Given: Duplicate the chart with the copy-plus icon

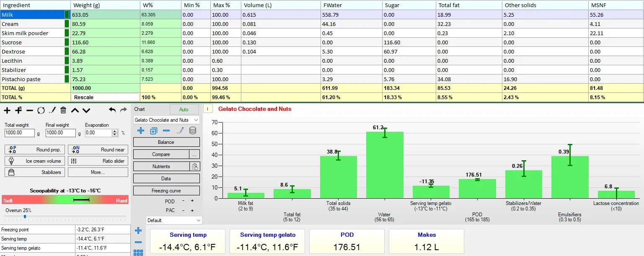Looking at the screenshot, I should [x=153, y=131].
